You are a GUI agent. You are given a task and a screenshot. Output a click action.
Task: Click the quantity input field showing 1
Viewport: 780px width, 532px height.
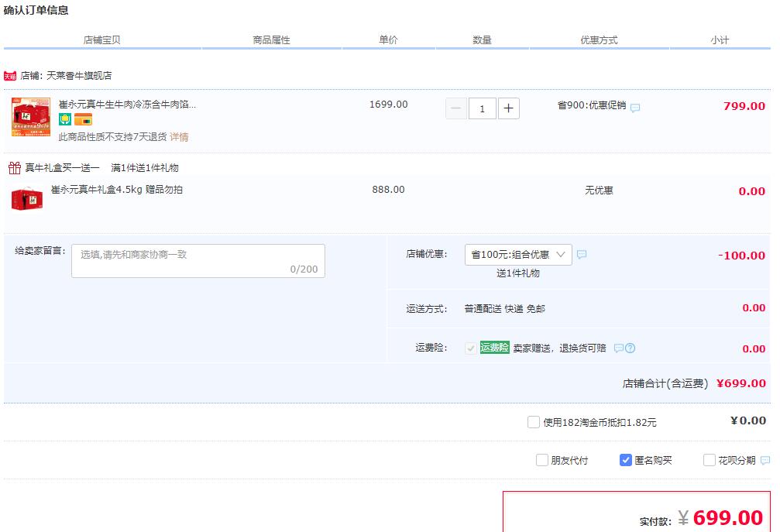[482, 108]
